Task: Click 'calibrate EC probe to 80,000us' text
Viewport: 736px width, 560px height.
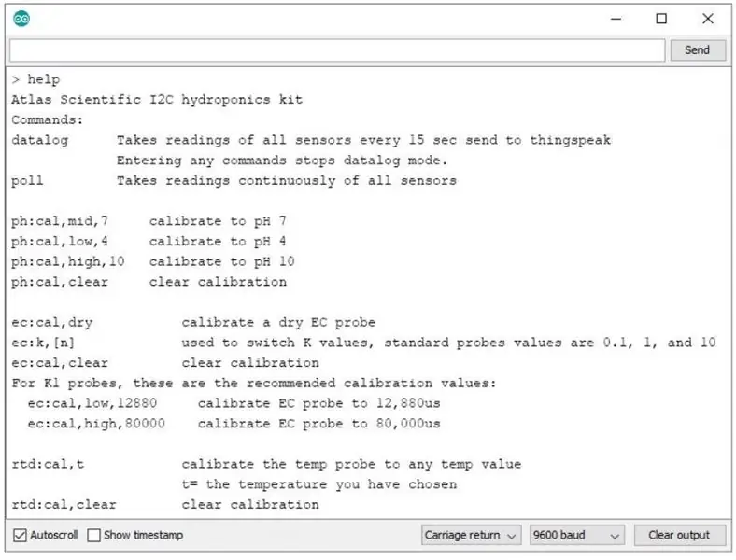Action: [x=319, y=424]
